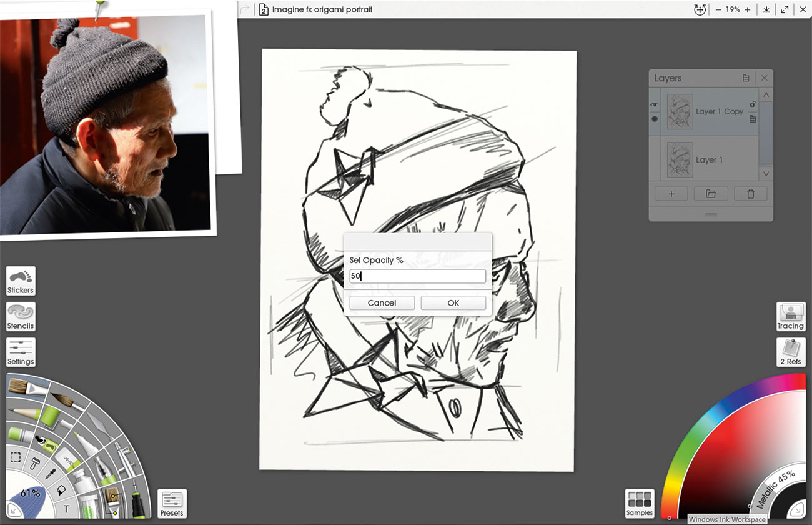Collapse the color picker corner arrow
Image resolution: width=812 pixels, height=525 pixels.
[x=796, y=510]
